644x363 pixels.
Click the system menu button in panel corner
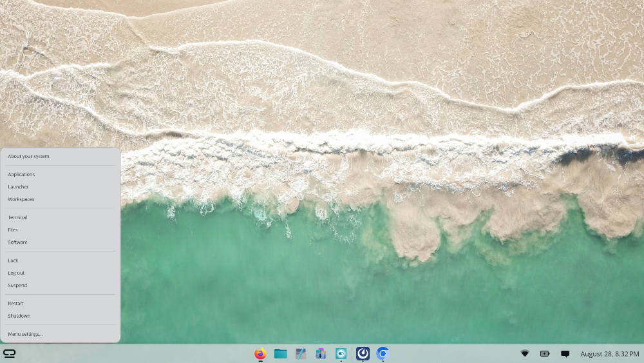(10, 353)
